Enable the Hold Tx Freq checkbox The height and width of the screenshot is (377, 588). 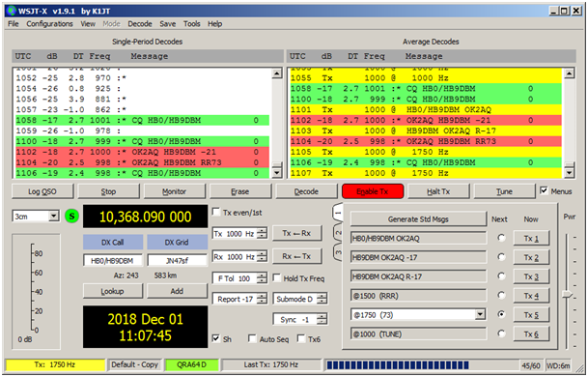click(x=277, y=278)
